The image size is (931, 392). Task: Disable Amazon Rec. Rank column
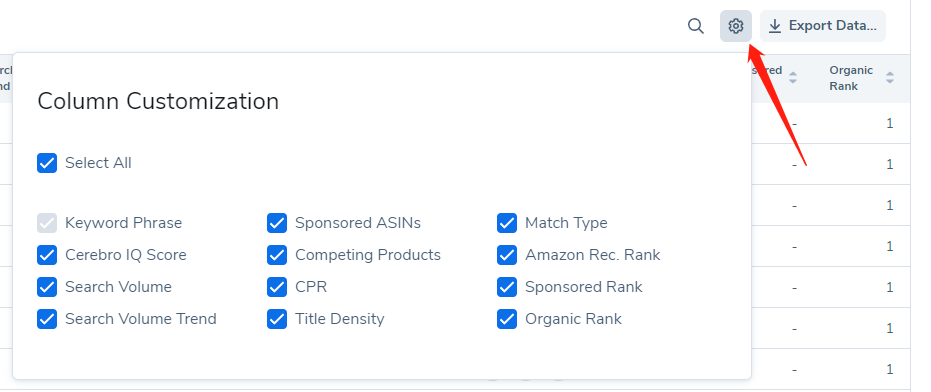pyautogui.click(x=506, y=255)
